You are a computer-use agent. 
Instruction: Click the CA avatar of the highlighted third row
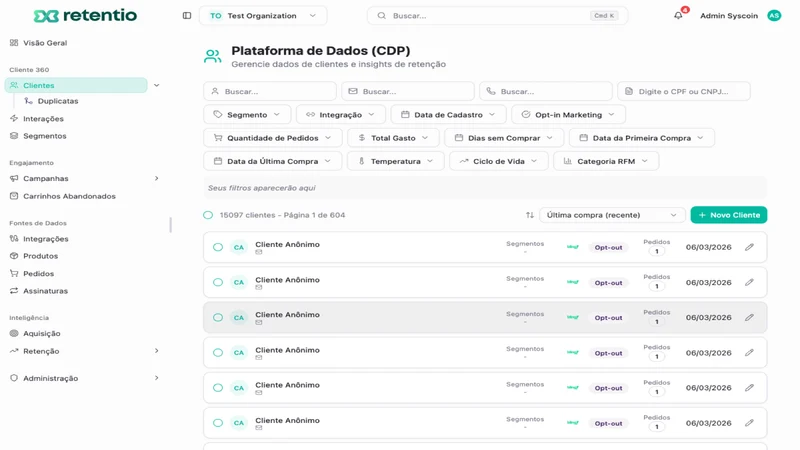click(x=239, y=317)
